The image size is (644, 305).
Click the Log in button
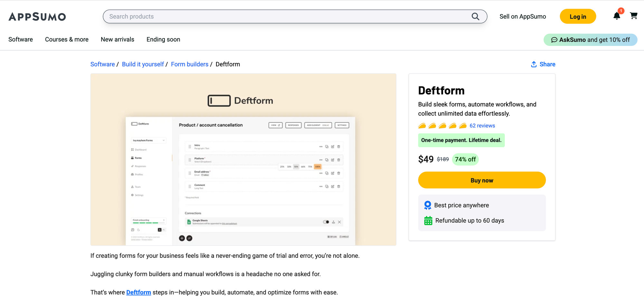578,16
